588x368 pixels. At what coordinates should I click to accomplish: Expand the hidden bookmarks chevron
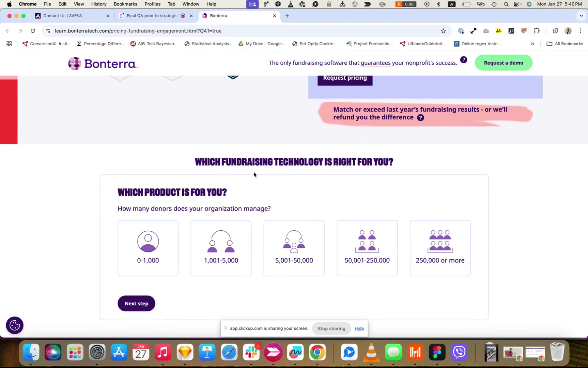click(x=532, y=44)
